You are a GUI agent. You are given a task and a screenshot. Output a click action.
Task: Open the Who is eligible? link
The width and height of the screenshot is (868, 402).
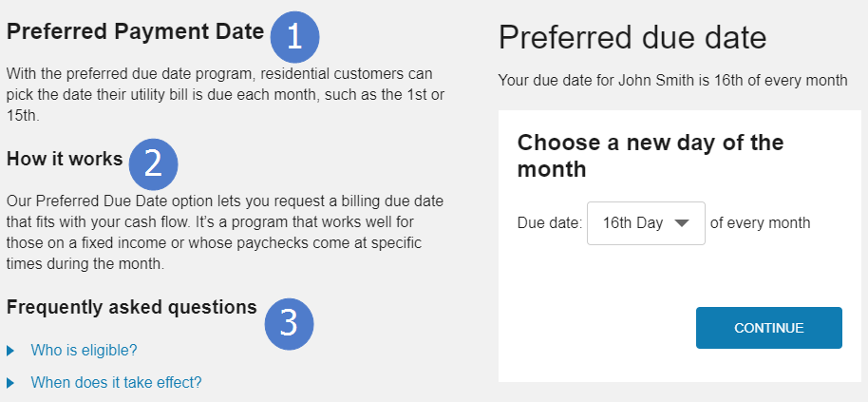click(84, 351)
